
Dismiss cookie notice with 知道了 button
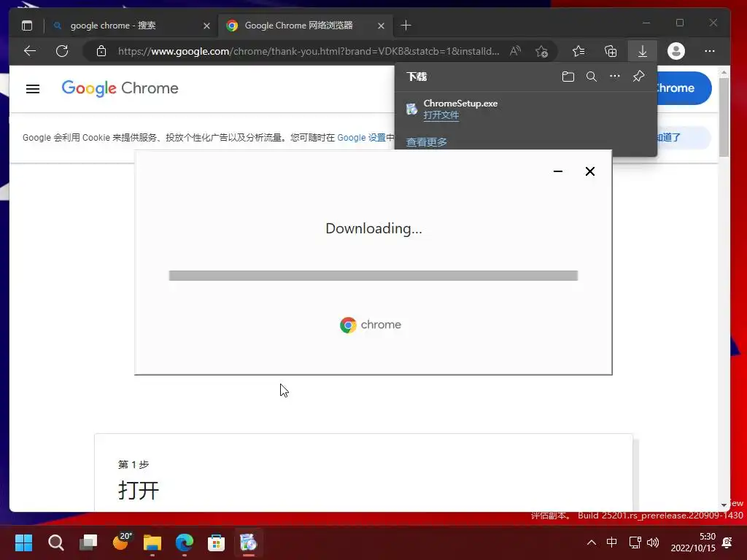(684, 138)
